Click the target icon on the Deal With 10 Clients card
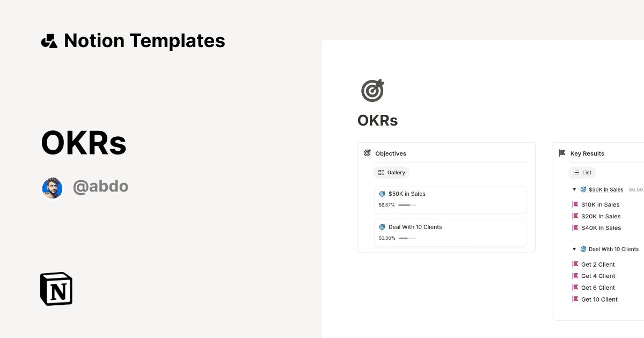Image resolution: width=644 pixels, height=338 pixels. 382,227
